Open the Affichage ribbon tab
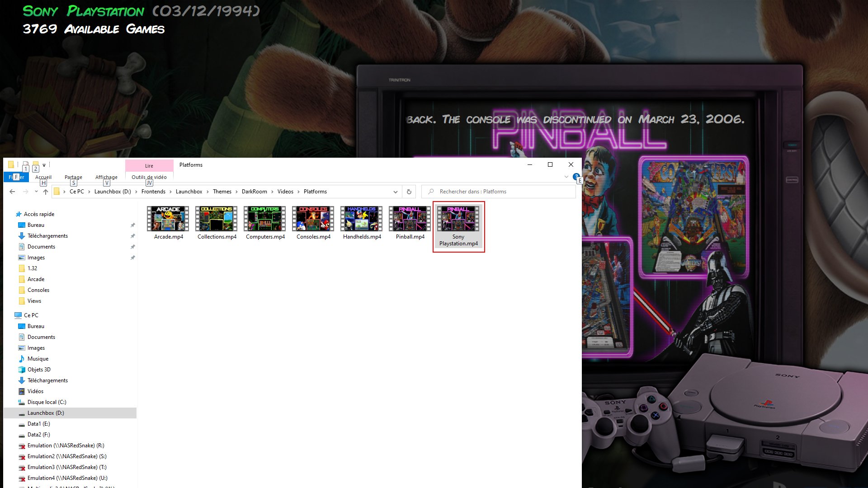 pyautogui.click(x=106, y=177)
